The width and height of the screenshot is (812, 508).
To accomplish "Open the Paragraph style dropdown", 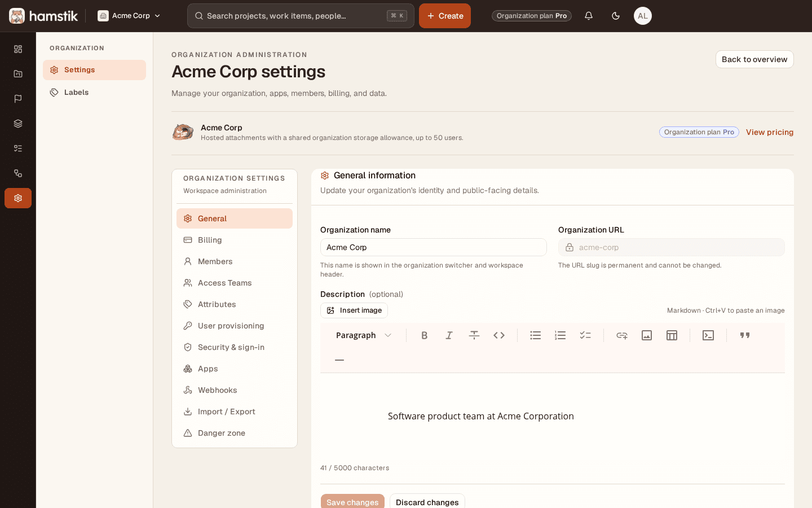I will pos(363,335).
